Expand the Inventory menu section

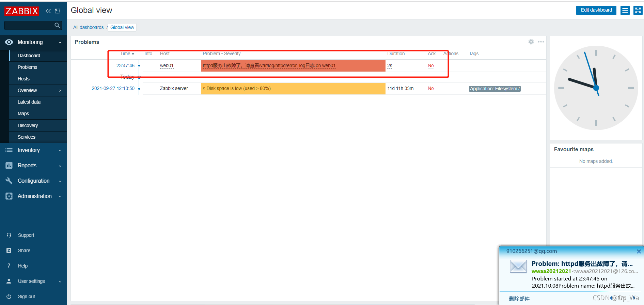coord(60,150)
